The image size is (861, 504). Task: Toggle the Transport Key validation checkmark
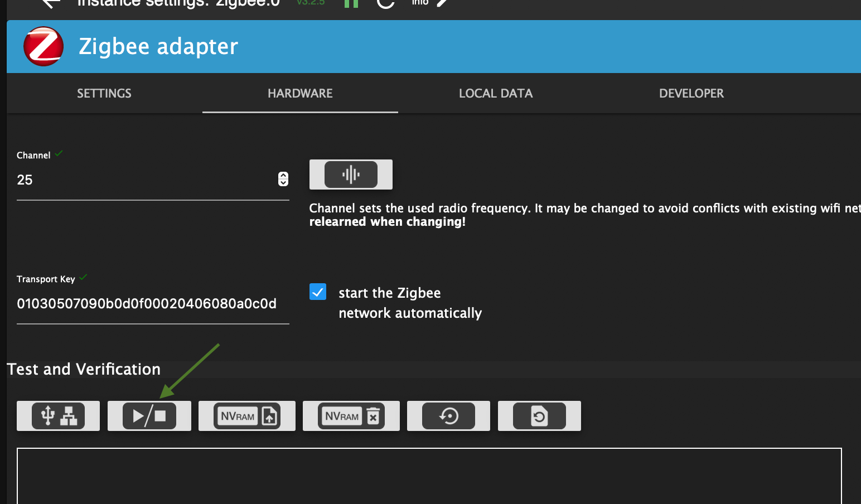pyautogui.click(x=84, y=277)
